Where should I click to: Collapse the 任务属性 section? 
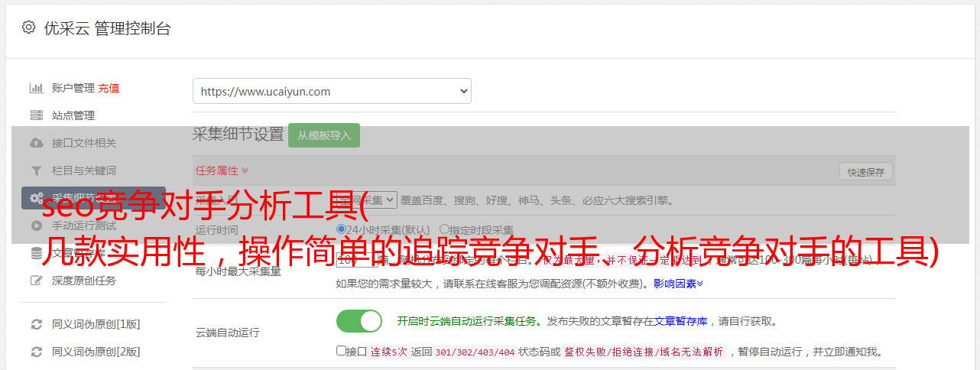pyautogui.click(x=222, y=170)
